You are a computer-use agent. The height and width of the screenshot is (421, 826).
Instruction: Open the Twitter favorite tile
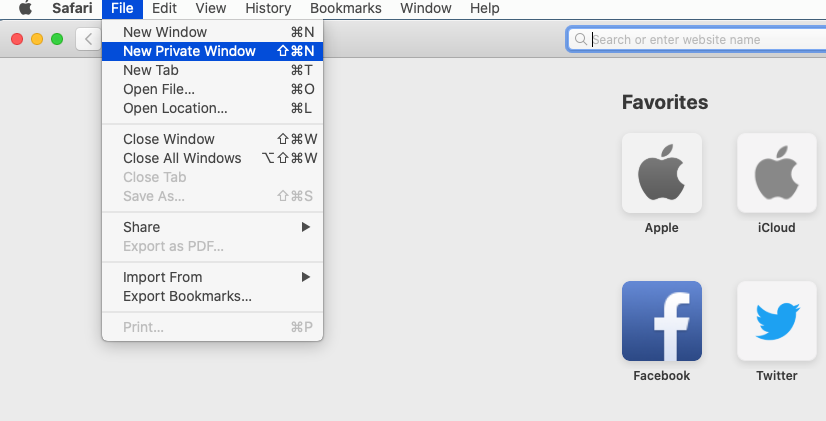pyautogui.click(x=776, y=321)
